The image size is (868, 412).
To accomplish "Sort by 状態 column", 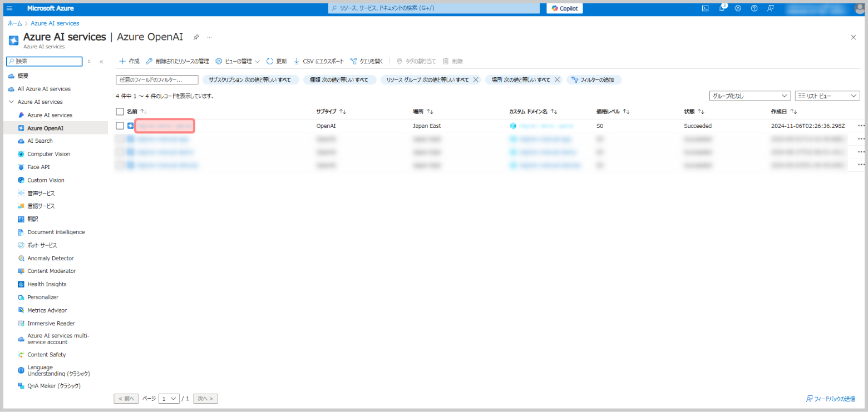I will [x=694, y=112].
